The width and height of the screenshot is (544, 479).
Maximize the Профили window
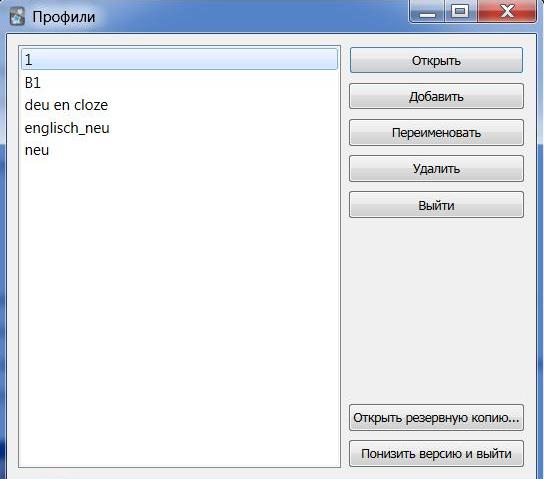point(460,11)
